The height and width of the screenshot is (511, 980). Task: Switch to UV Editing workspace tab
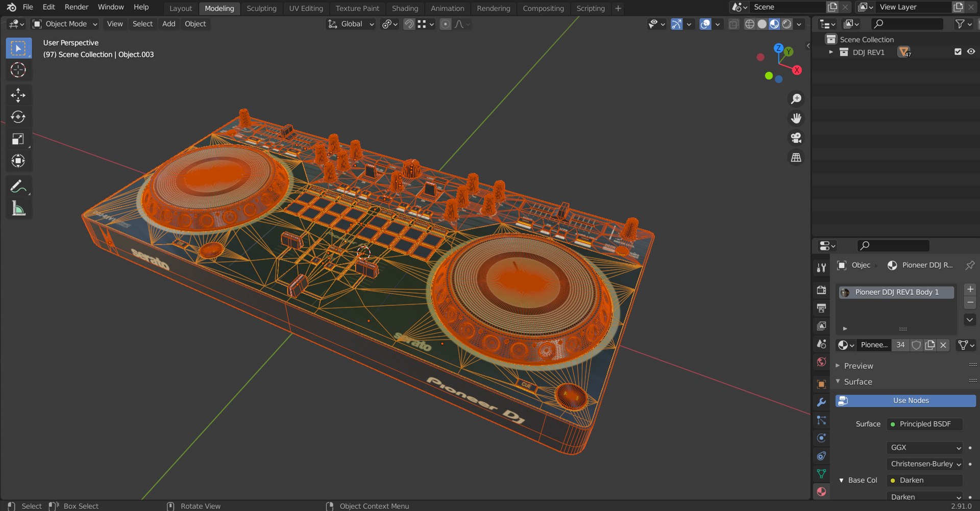click(306, 9)
